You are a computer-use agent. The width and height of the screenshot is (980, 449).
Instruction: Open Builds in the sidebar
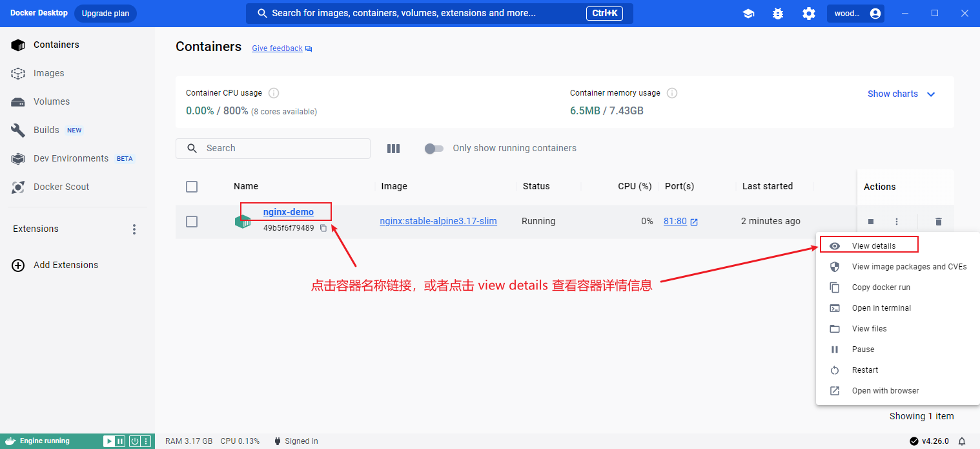77,130
